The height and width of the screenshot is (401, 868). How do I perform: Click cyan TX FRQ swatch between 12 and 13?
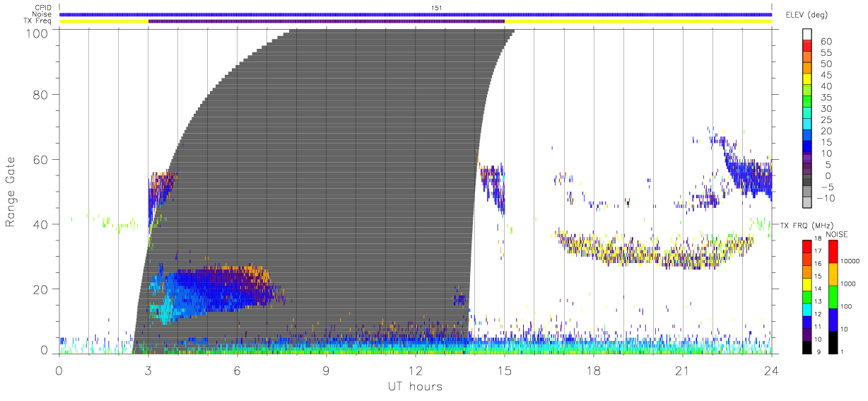click(x=807, y=310)
